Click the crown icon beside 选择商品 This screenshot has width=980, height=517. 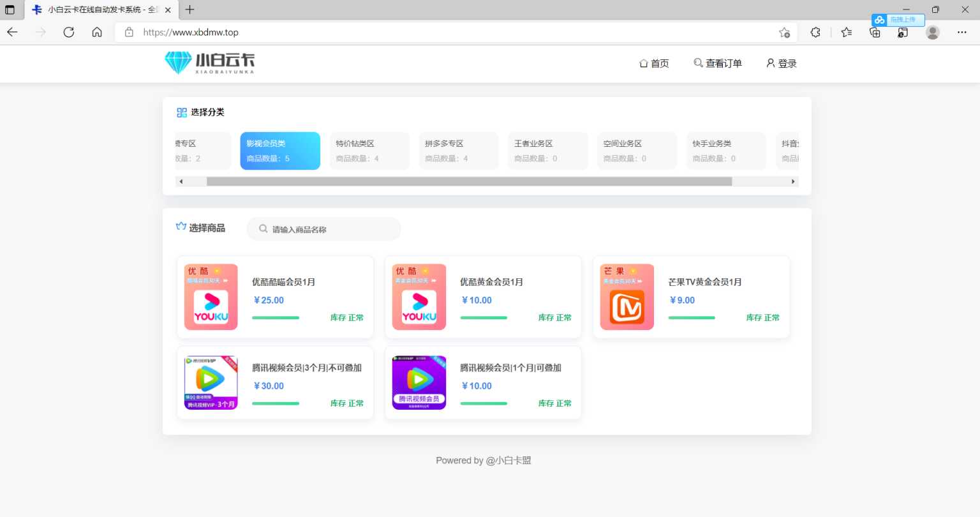[x=181, y=226]
